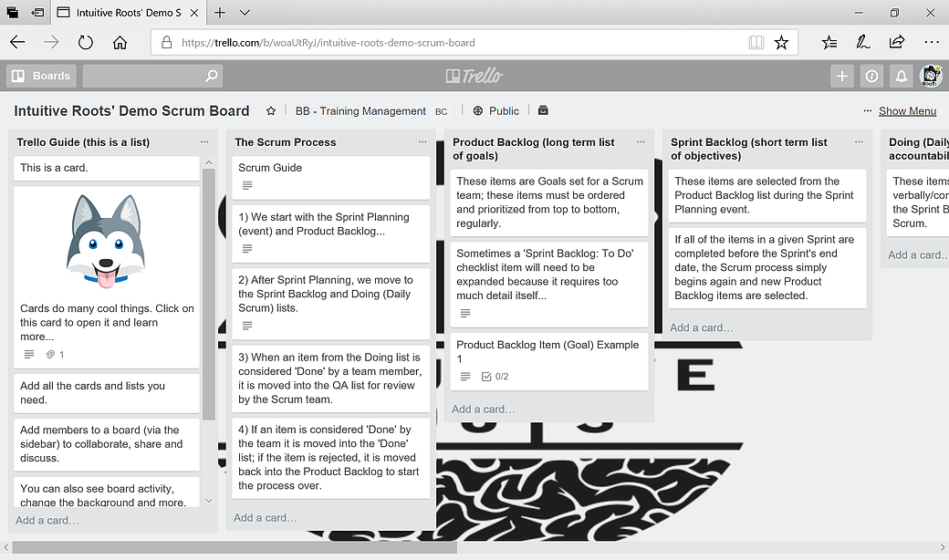Click Add a card in Product Backlog list
This screenshot has height=560, width=949.
click(484, 410)
